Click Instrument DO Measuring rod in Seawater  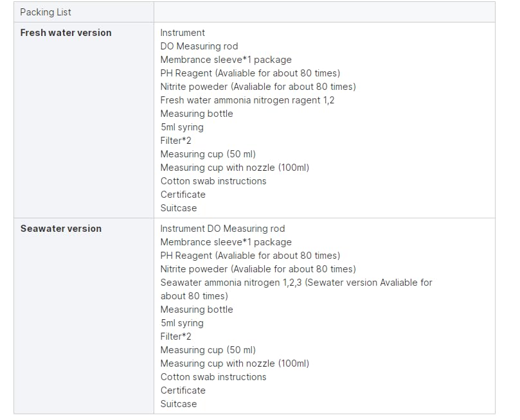point(222,229)
